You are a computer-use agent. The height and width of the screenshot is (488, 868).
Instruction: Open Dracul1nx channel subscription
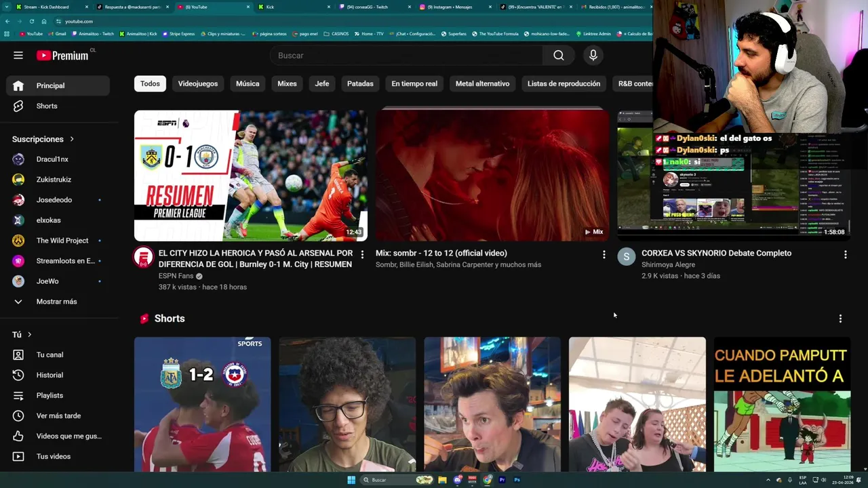(x=58, y=159)
